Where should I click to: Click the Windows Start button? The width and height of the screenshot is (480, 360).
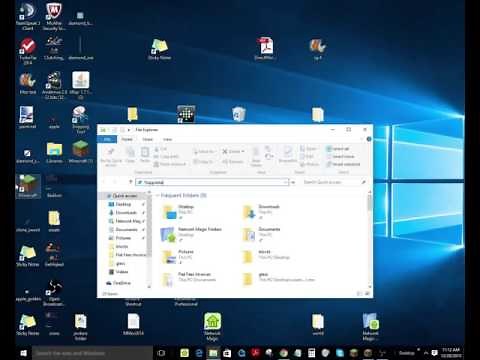tap(23, 353)
